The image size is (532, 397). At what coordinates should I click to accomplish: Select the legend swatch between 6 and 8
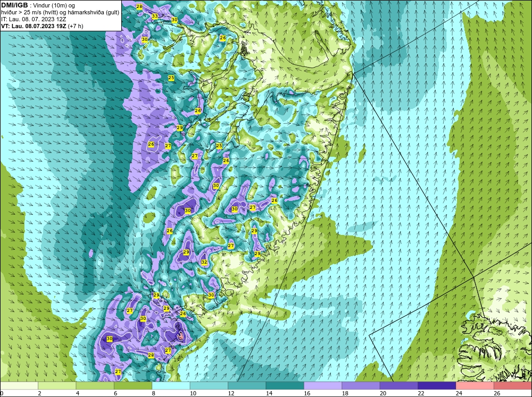pos(133,386)
